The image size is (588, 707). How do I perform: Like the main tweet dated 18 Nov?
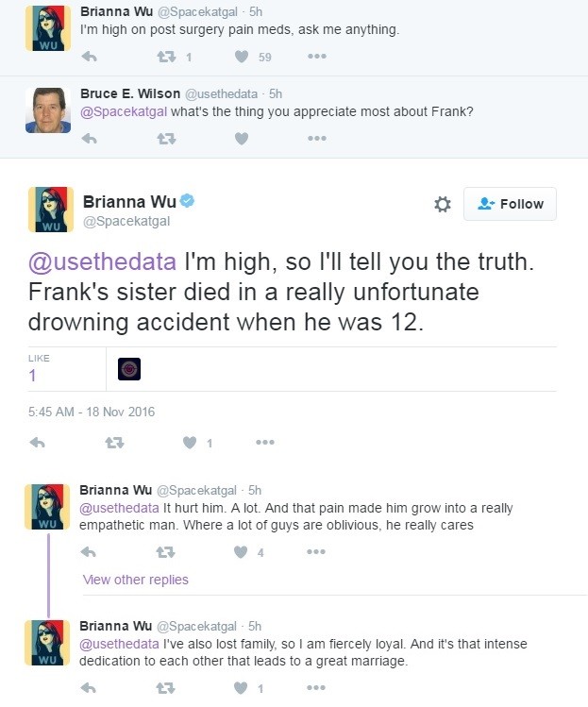[x=190, y=443]
